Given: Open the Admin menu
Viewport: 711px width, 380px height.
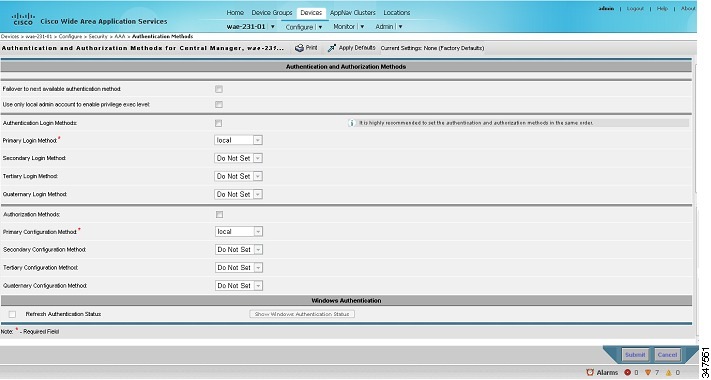Looking at the screenshot, I should point(389,27).
